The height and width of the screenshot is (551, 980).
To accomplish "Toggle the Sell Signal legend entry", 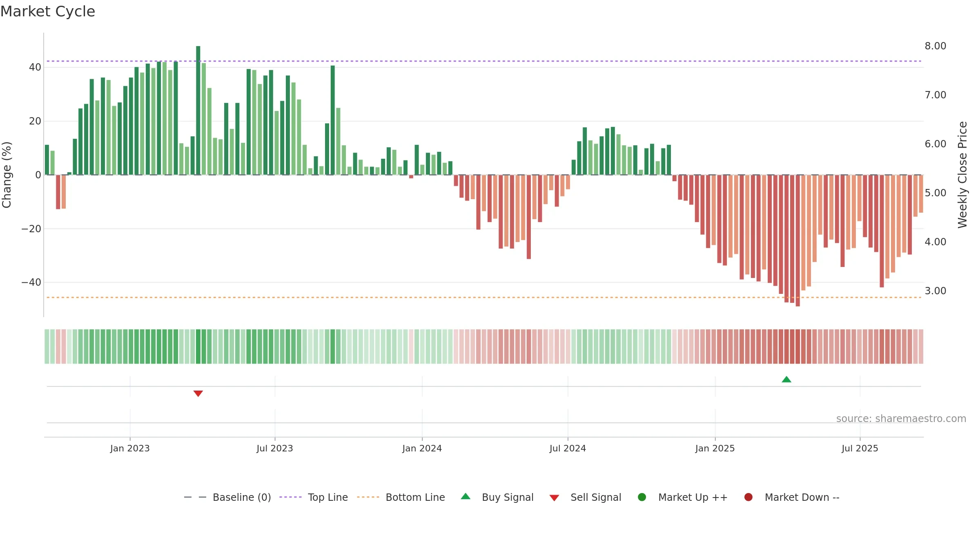I will [585, 497].
